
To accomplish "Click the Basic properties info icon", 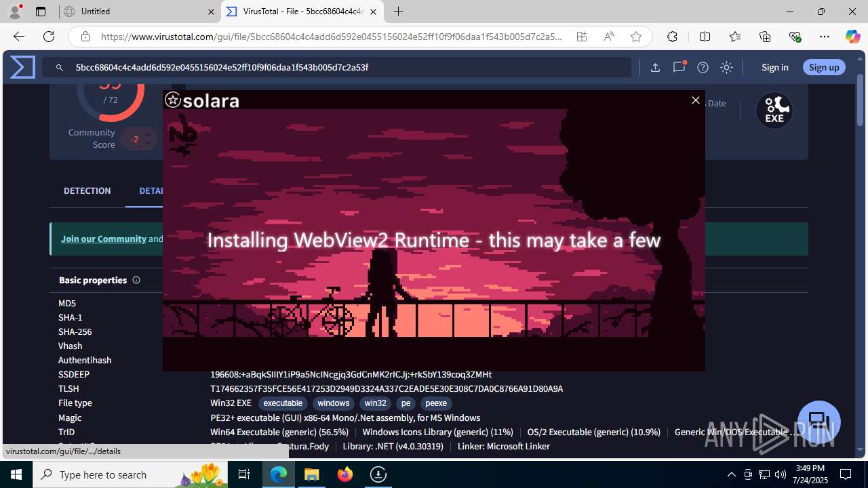I will pyautogui.click(x=136, y=280).
